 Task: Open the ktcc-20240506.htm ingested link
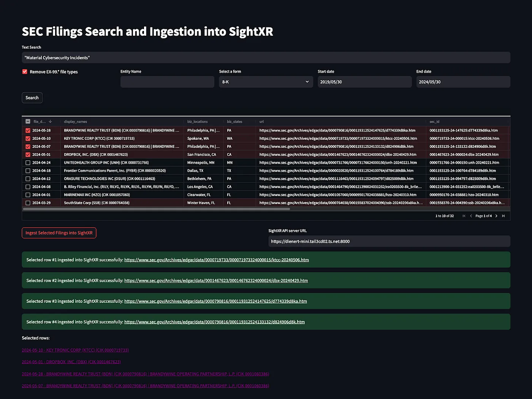click(217, 260)
